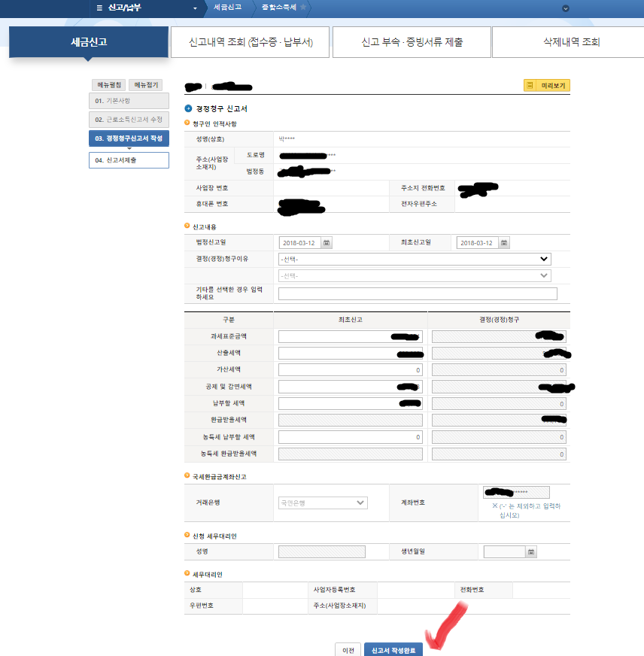
Task: Click the hamburger icon beside 신고/납부
Action: coord(101,9)
